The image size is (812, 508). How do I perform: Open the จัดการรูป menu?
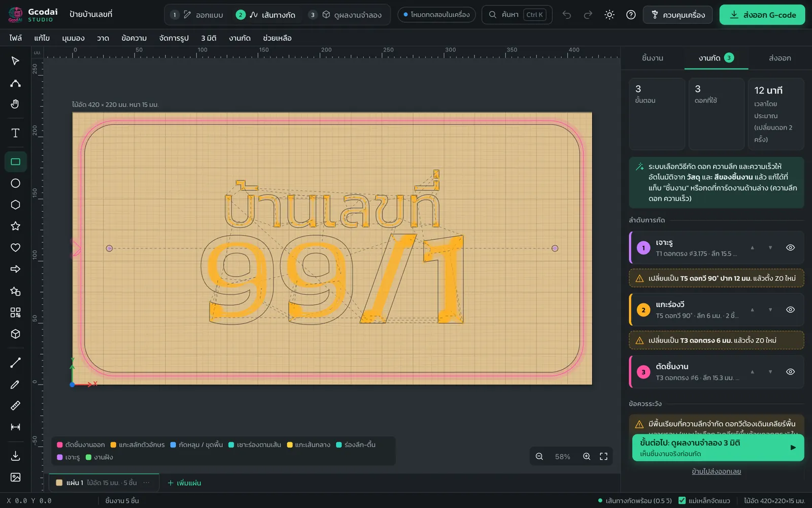[x=174, y=38]
